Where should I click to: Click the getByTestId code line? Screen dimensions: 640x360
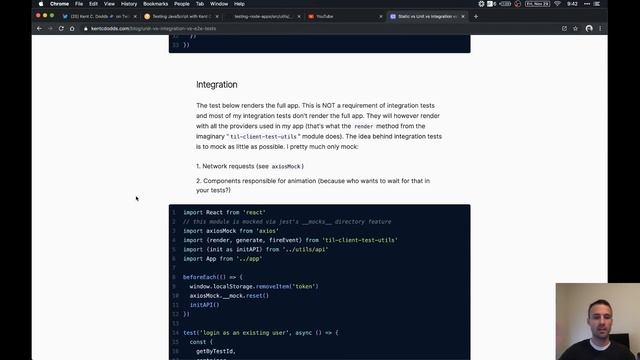(x=216, y=351)
